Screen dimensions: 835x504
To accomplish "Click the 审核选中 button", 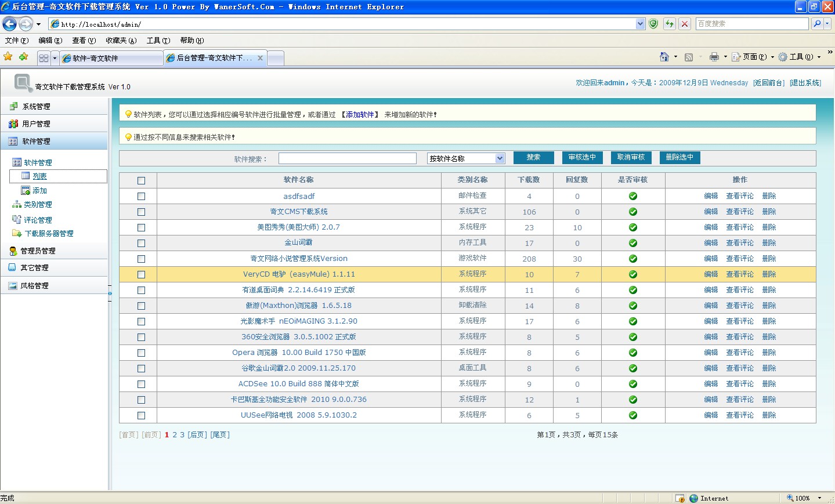I will 582,157.
